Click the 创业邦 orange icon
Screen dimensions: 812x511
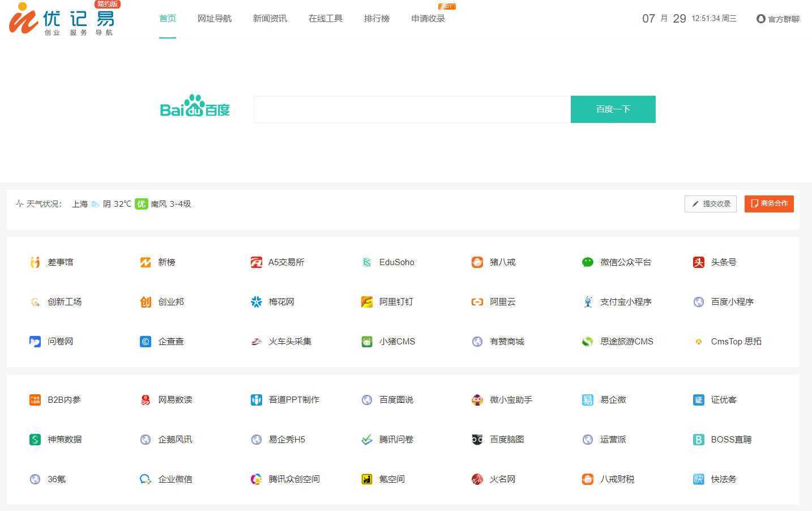point(146,302)
